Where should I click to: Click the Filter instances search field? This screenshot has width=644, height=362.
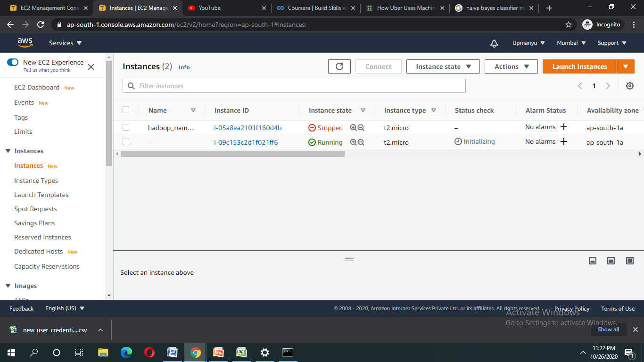(294, 86)
